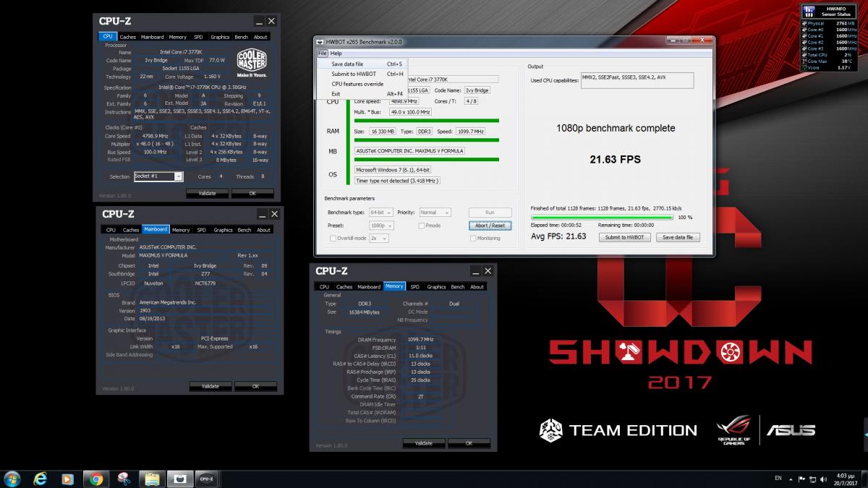The image size is (868, 488).
Task: Click the Physical memory icon in the HWiNFO gadget
Action: [804, 23]
